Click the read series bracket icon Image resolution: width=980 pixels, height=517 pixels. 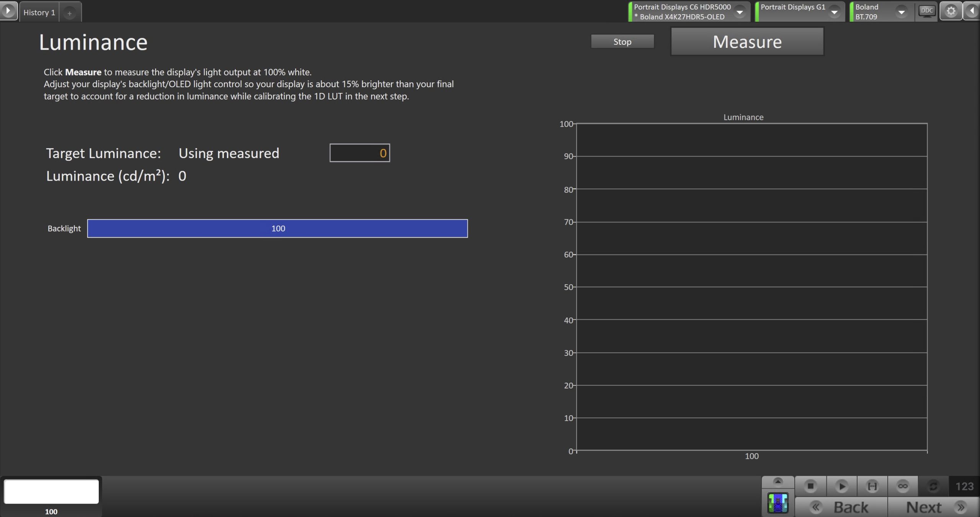coord(872,486)
